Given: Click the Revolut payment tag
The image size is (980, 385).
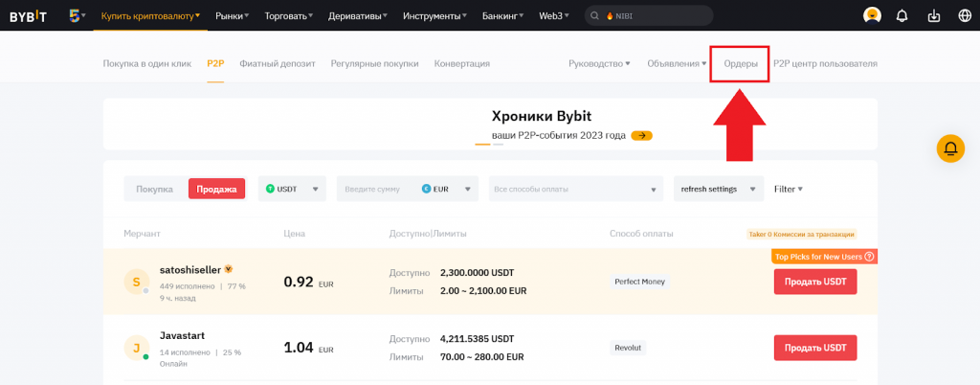Looking at the screenshot, I should [x=628, y=348].
